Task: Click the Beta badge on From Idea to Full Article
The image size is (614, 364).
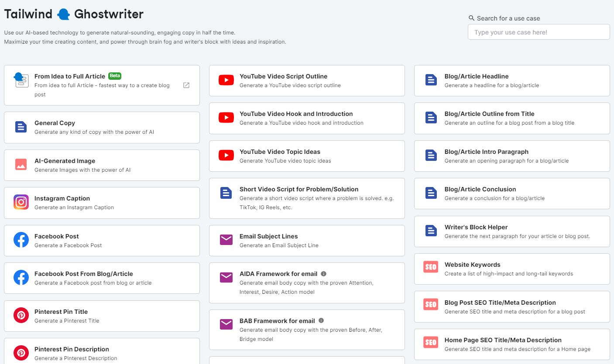Action: point(115,76)
